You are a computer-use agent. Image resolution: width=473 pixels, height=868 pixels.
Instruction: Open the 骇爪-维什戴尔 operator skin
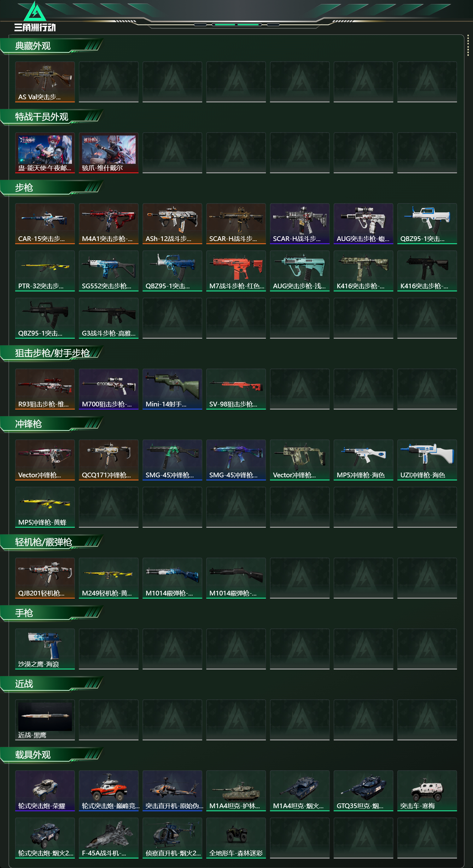point(108,152)
